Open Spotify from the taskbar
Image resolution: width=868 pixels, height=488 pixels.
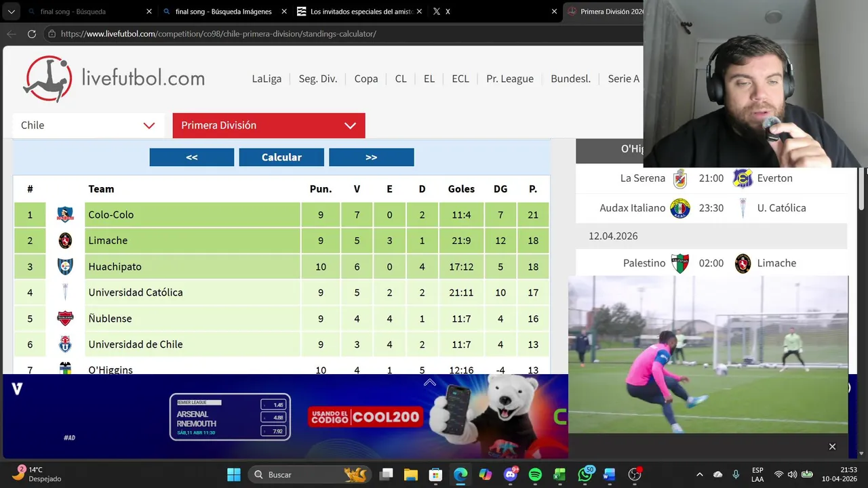[x=535, y=474]
